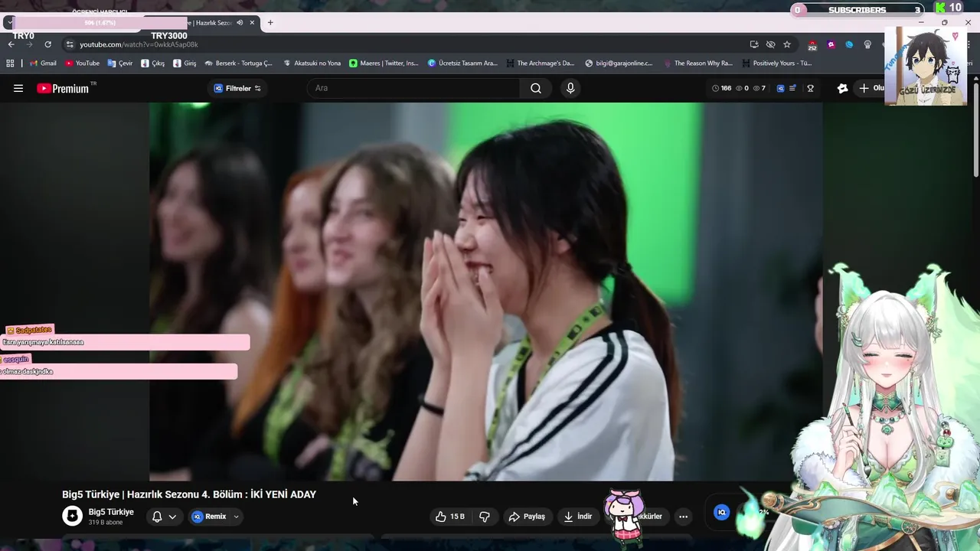Viewport: 980px width, 551px height.
Task: Open the Berserk - Tortuga bookmark
Action: (x=238, y=64)
